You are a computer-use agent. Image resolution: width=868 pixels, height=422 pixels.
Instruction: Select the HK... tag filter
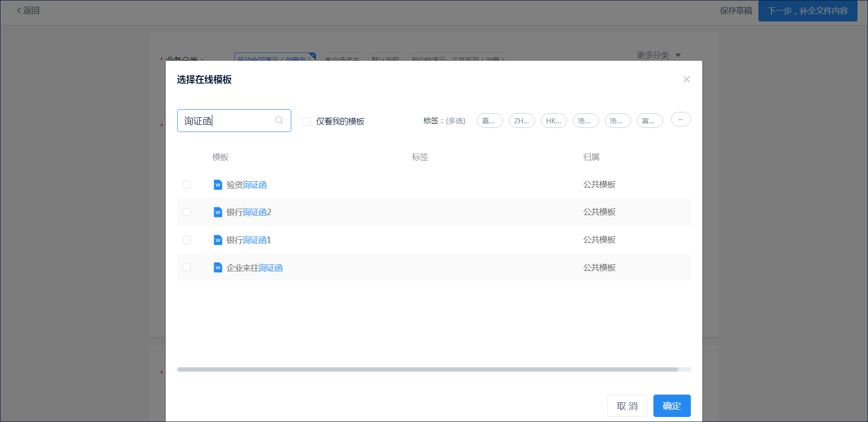(x=553, y=121)
